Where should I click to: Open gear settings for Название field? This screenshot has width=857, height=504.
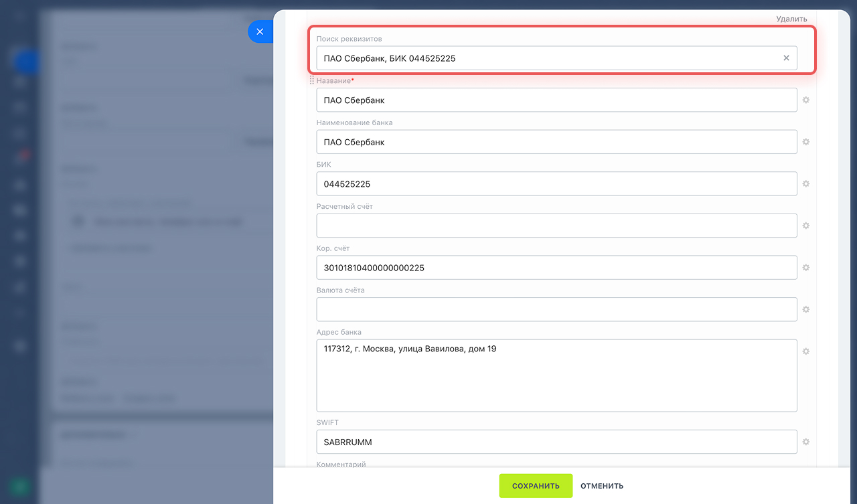pos(806,100)
